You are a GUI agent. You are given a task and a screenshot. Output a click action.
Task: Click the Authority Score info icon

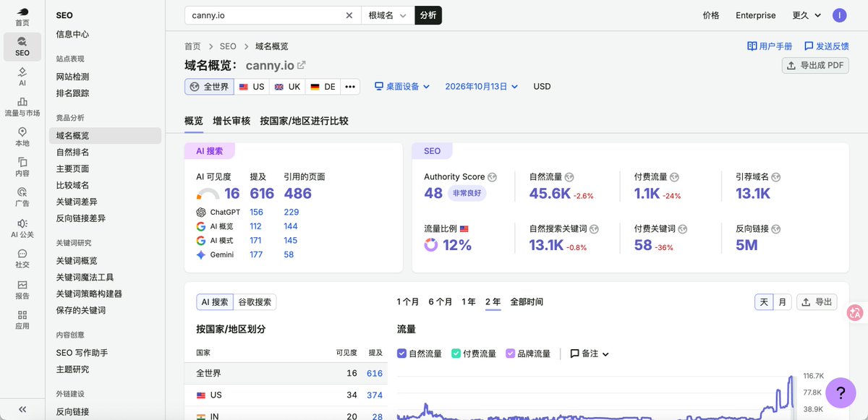[493, 177]
